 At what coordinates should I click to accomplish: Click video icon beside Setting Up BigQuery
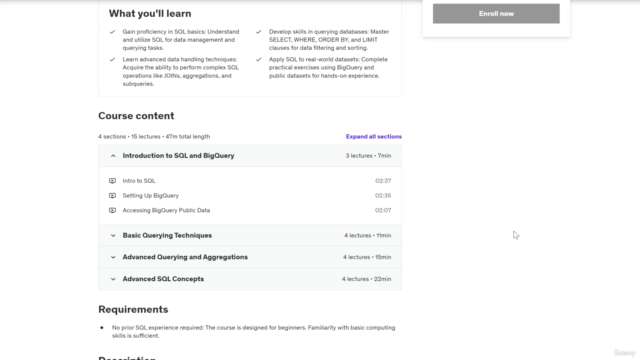112,196
